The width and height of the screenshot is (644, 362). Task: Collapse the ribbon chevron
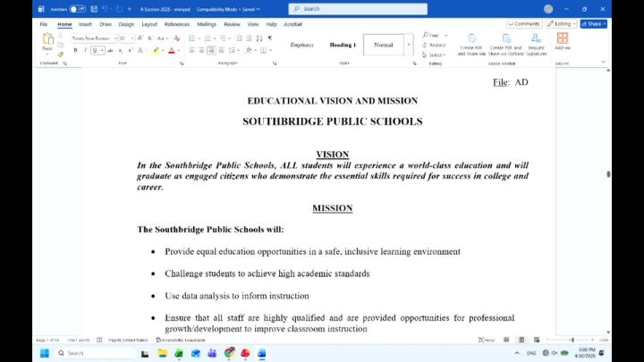click(x=603, y=62)
